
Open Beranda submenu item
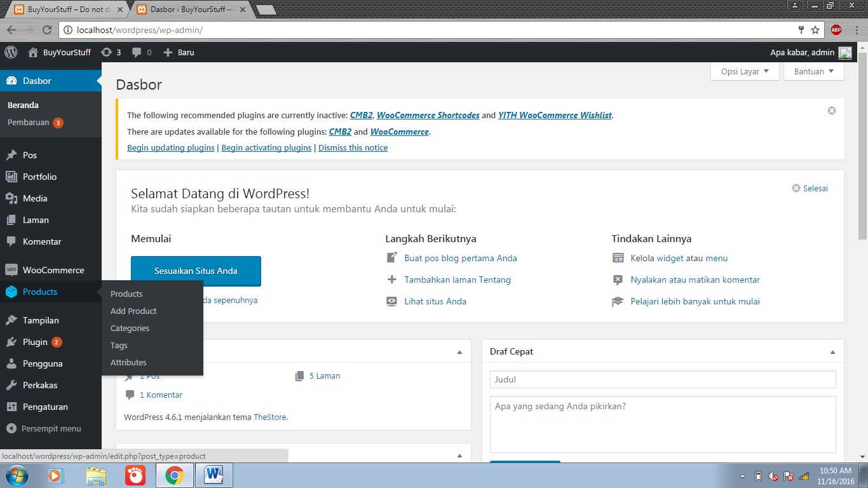(x=23, y=105)
